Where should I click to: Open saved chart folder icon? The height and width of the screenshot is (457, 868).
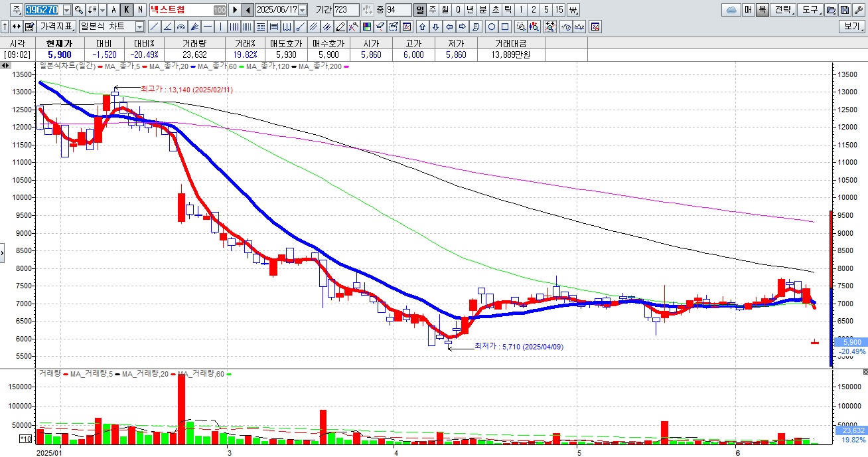[830, 10]
